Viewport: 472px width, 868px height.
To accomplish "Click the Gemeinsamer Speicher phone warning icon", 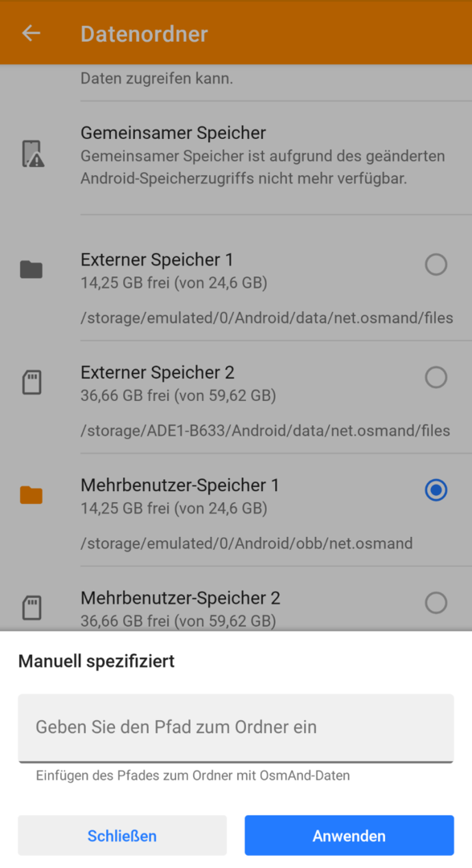I will click(x=32, y=154).
